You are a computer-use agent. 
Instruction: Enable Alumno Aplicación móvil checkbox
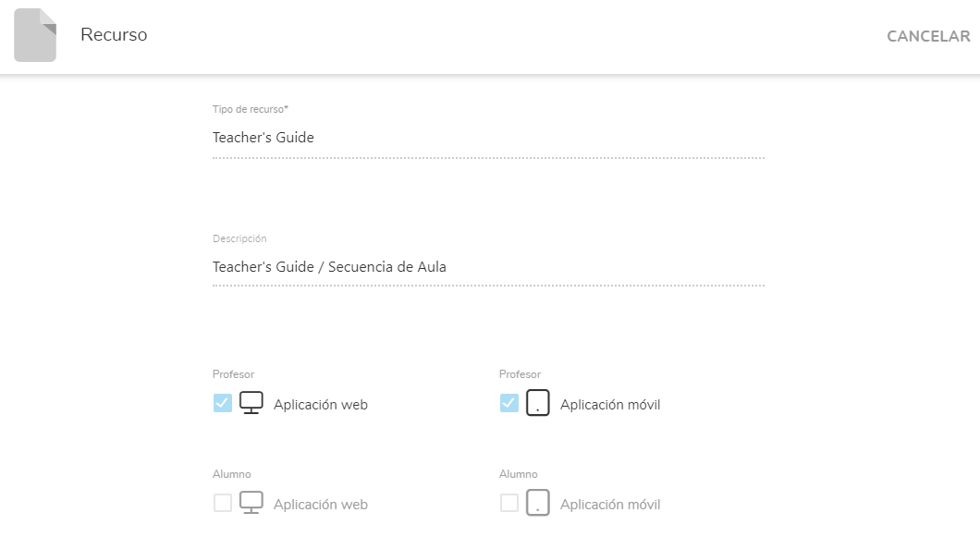[x=509, y=503]
